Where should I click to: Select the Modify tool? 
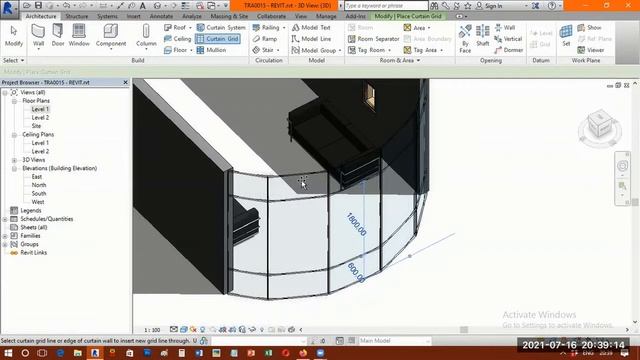coord(13,36)
